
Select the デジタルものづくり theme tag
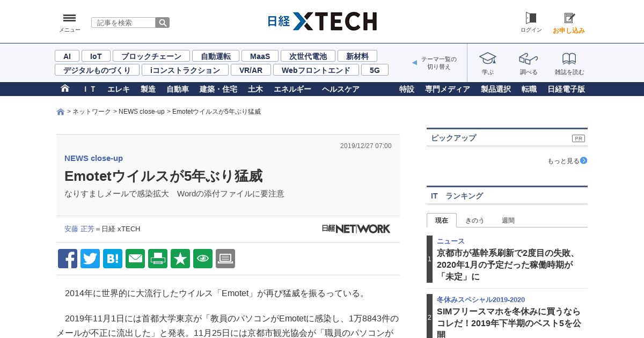coord(97,70)
